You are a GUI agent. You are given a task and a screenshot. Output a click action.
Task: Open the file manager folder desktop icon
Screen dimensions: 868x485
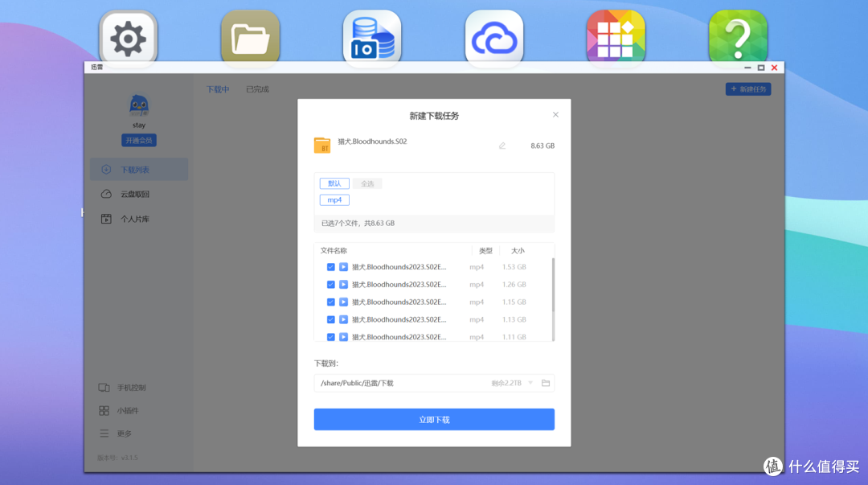pos(250,38)
